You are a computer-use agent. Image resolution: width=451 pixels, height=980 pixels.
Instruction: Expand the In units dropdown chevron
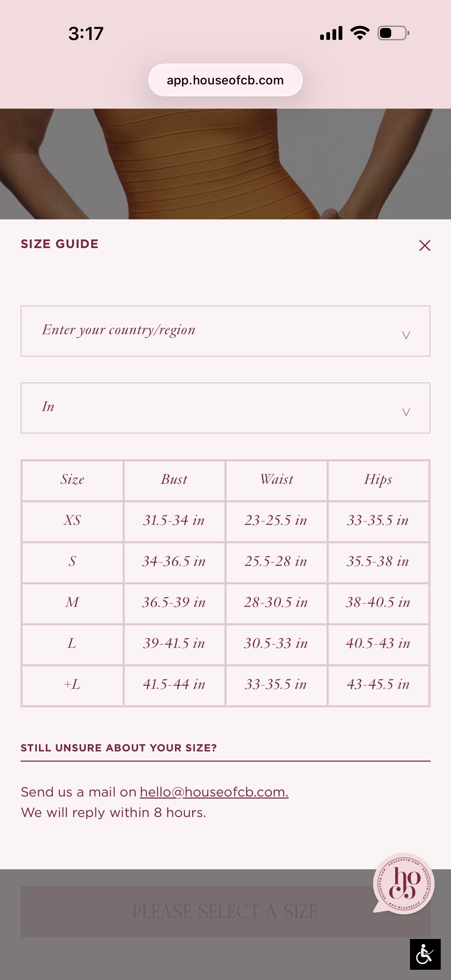(x=406, y=412)
